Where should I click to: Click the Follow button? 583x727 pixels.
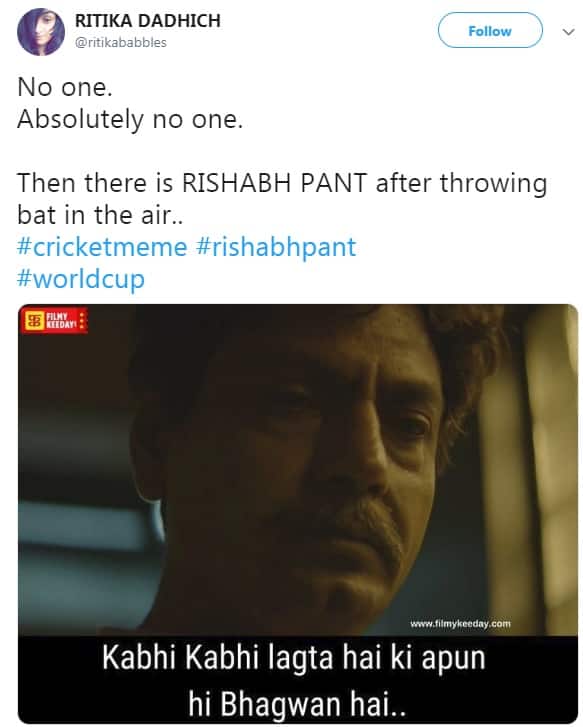pyautogui.click(x=490, y=31)
